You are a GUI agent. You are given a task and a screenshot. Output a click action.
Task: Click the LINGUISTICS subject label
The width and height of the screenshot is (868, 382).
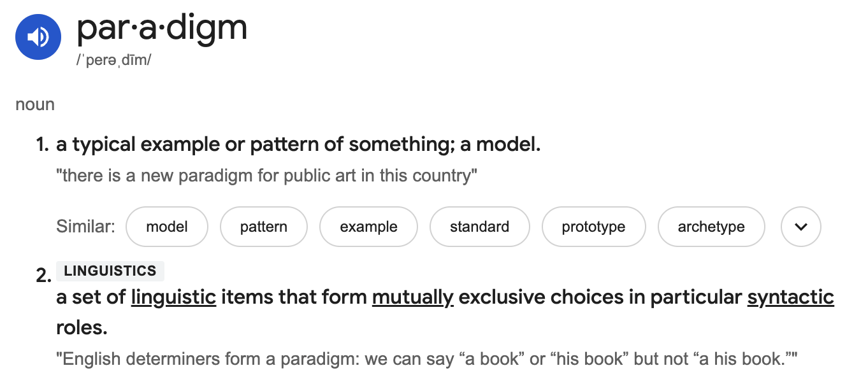[110, 271]
